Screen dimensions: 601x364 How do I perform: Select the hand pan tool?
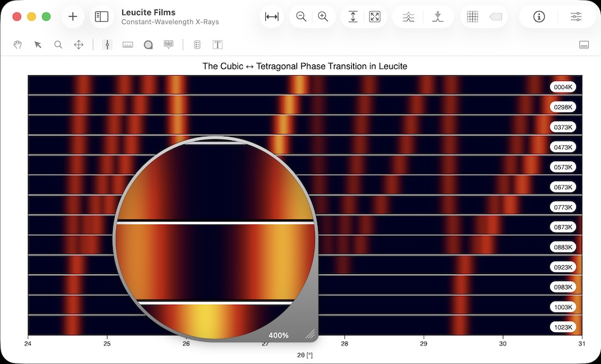click(x=18, y=45)
